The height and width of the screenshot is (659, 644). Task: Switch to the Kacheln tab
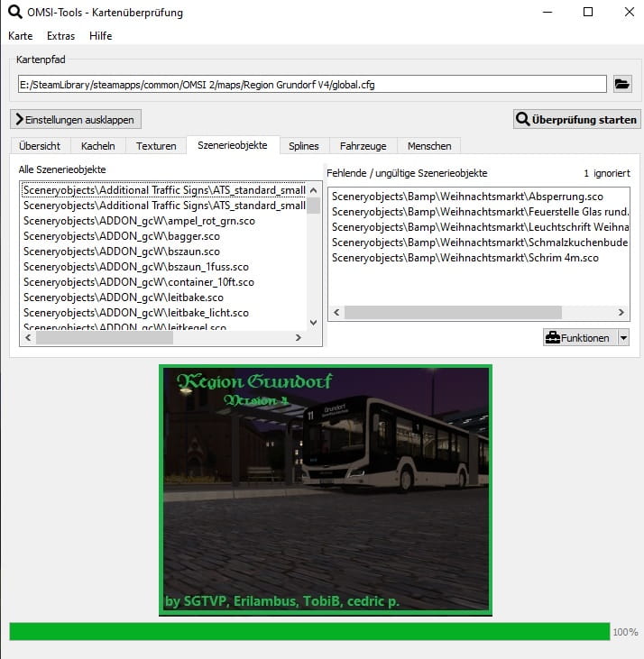click(97, 146)
